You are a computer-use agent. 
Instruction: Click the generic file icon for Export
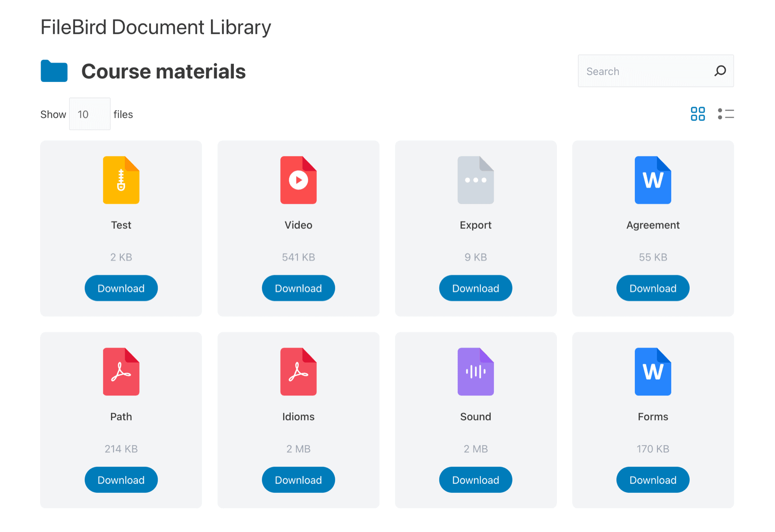tap(475, 180)
